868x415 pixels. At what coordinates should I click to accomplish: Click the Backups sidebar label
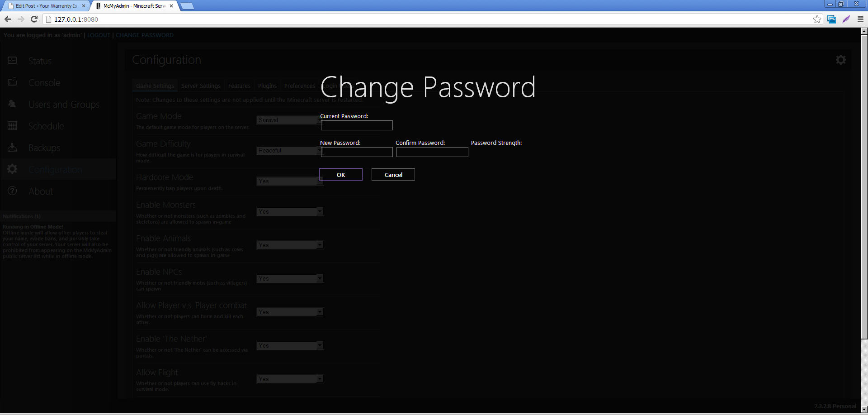pyautogui.click(x=44, y=148)
